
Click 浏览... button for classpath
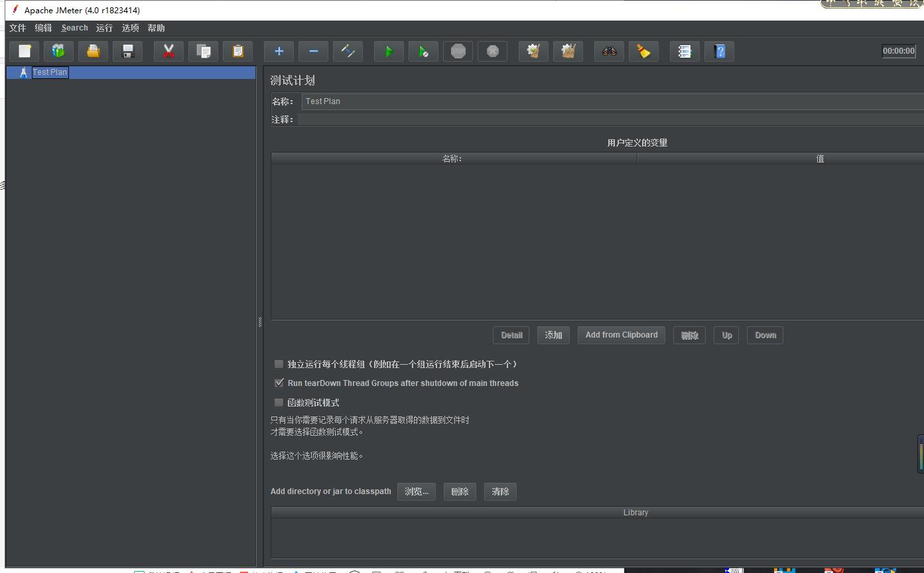[x=417, y=491]
